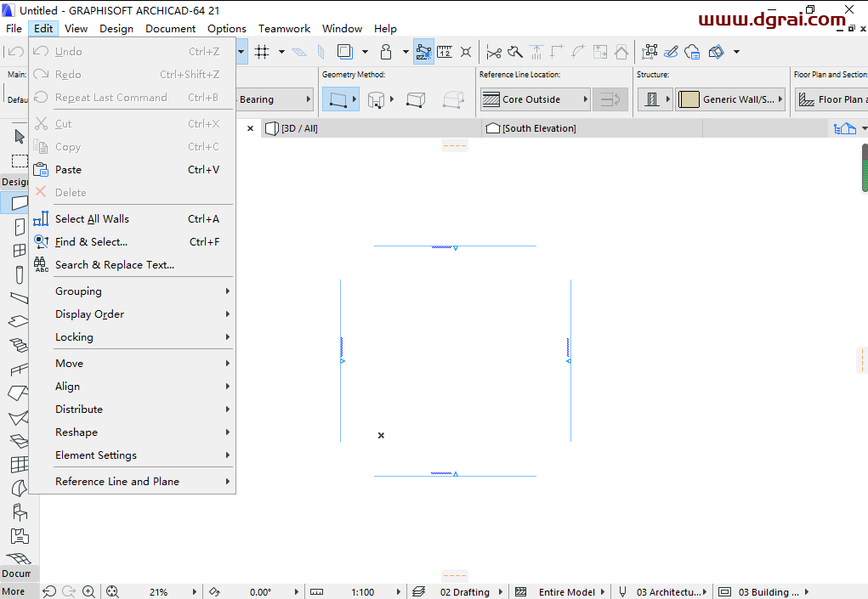Select the Stair tool in the toolbox
Screen dimensions: 868x599
[19, 345]
